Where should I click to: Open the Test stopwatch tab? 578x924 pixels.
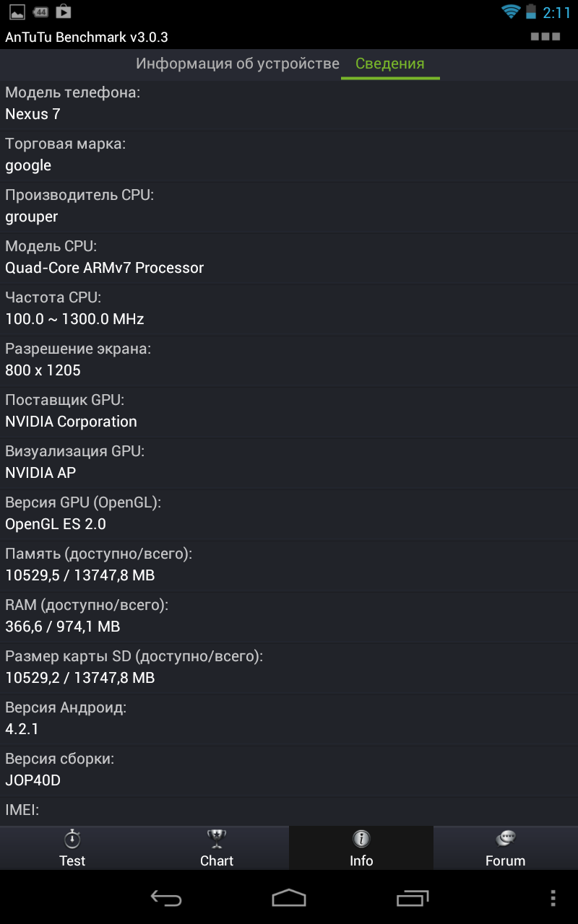point(72,848)
